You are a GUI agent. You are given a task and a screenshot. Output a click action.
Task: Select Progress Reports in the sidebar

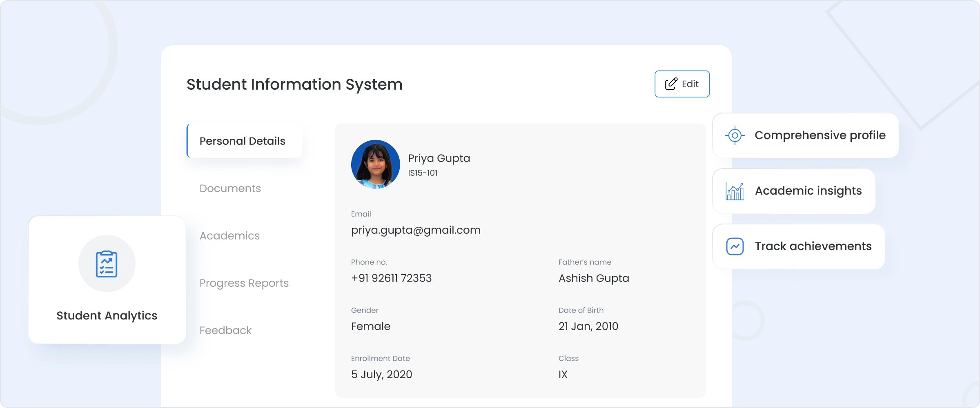(244, 283)
